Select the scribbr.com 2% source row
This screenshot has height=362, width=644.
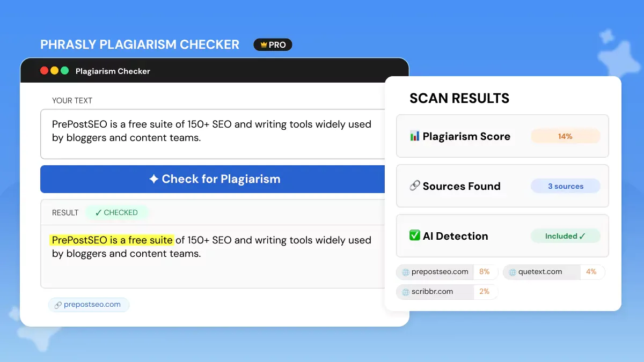[x=447, y=292]
